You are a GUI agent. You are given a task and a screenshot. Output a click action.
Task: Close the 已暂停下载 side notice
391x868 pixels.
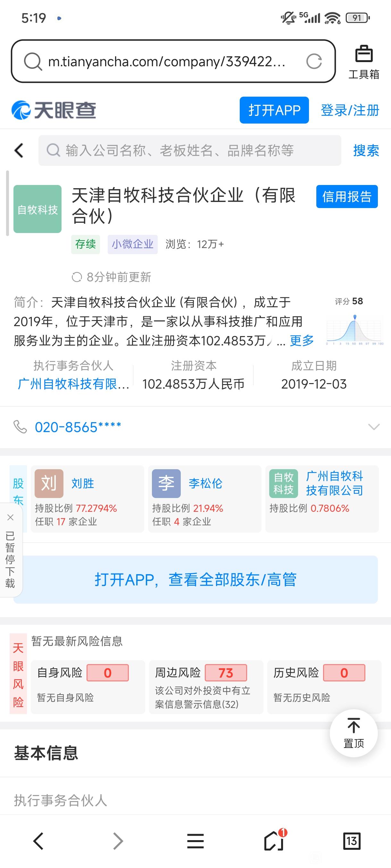click(x=11, y=517)
